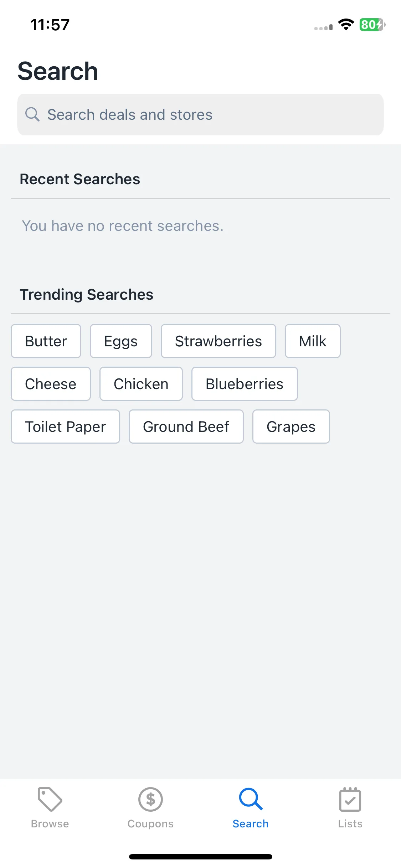Select the Butter trending search
The width and height of the screenshot is (401, 868).
click(46, 341)
